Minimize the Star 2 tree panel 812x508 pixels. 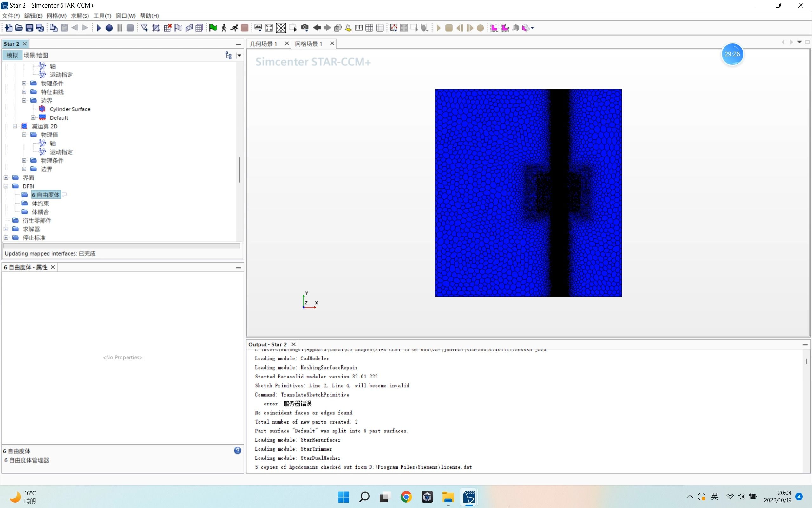tap(238, 44)
